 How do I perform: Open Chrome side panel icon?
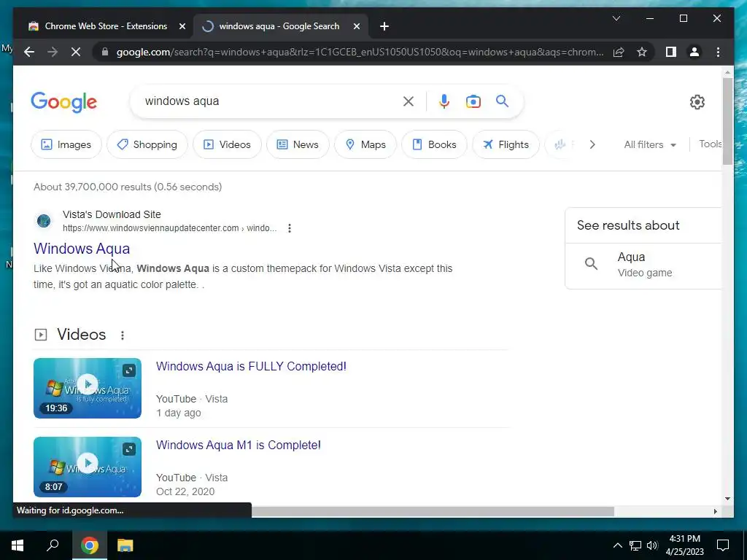click(x=671, y=52)
